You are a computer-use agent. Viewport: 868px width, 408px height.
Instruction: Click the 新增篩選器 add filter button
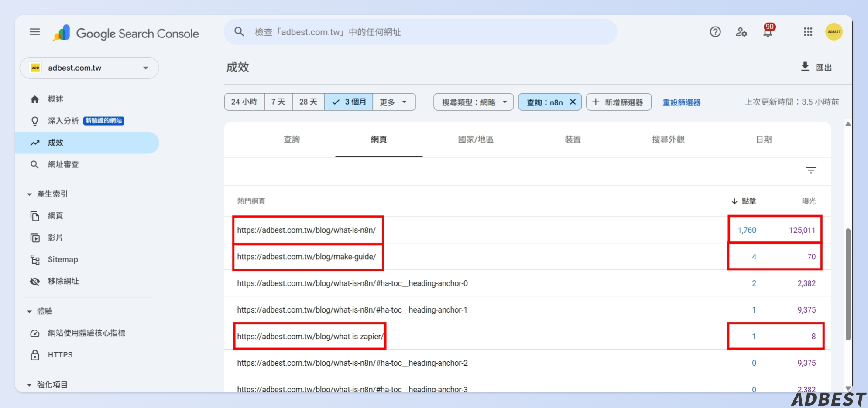[x=618, y=102]
